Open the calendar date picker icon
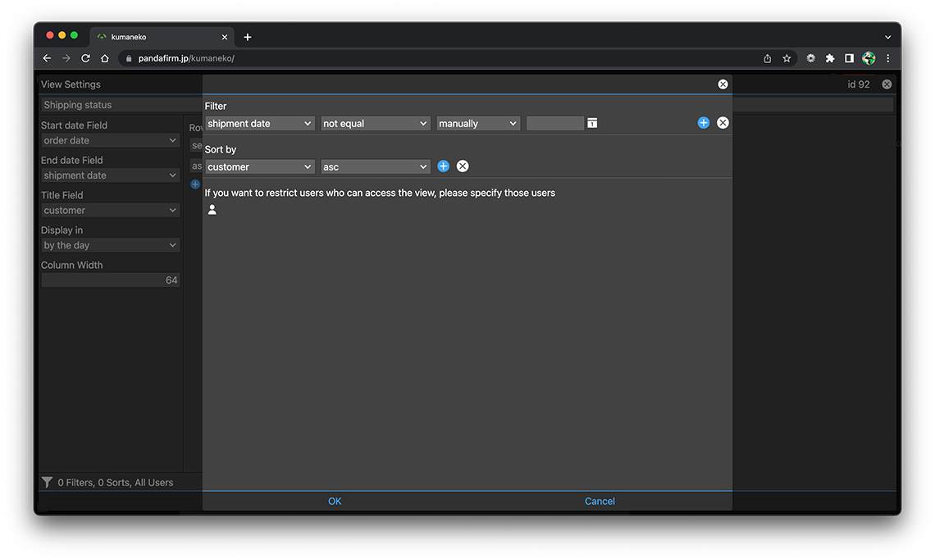935x560 pixels. coord(592,123)
